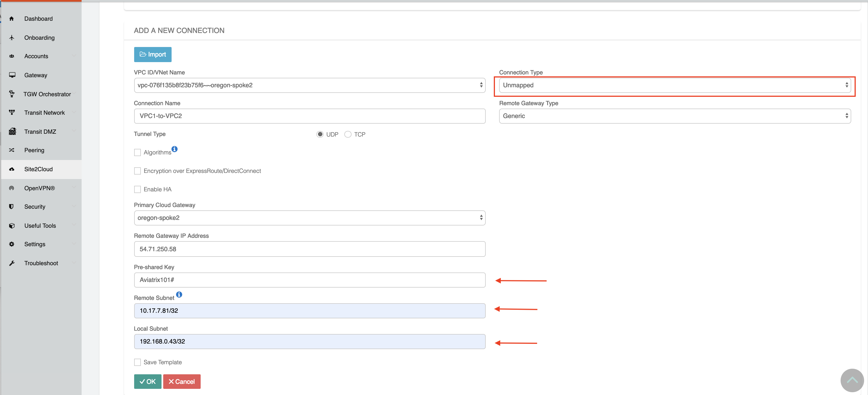Click the Troubleshoot wrench icon
Screen dimensions: 868x395
point(11,263)
